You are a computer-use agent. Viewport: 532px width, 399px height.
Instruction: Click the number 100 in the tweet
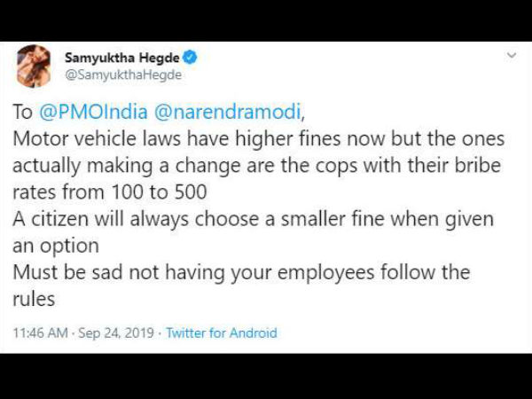(127, 192)
